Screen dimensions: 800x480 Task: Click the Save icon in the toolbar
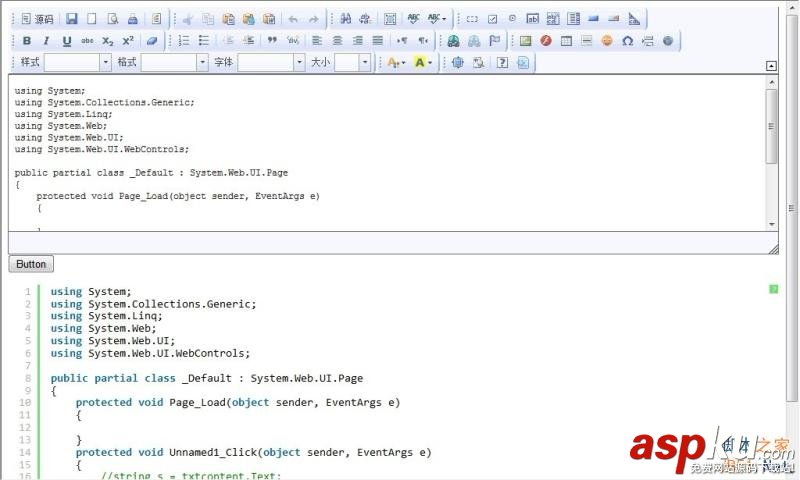tap(72, 19)
